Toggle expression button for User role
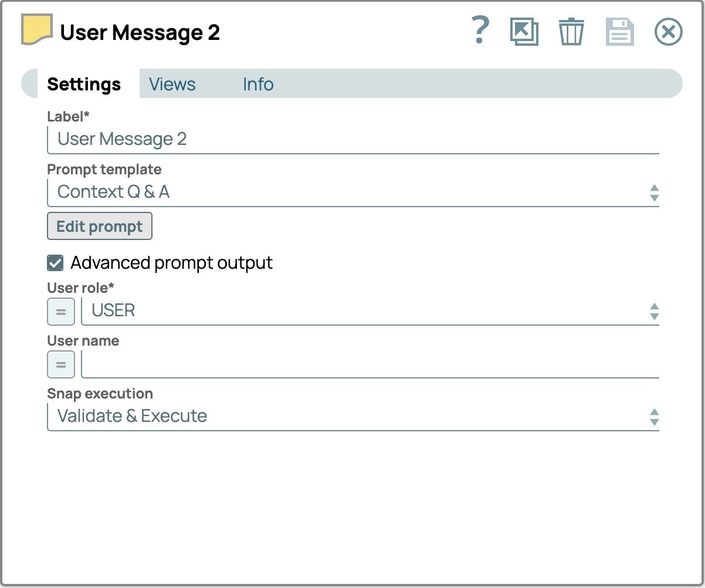 (x=61, y=312)
